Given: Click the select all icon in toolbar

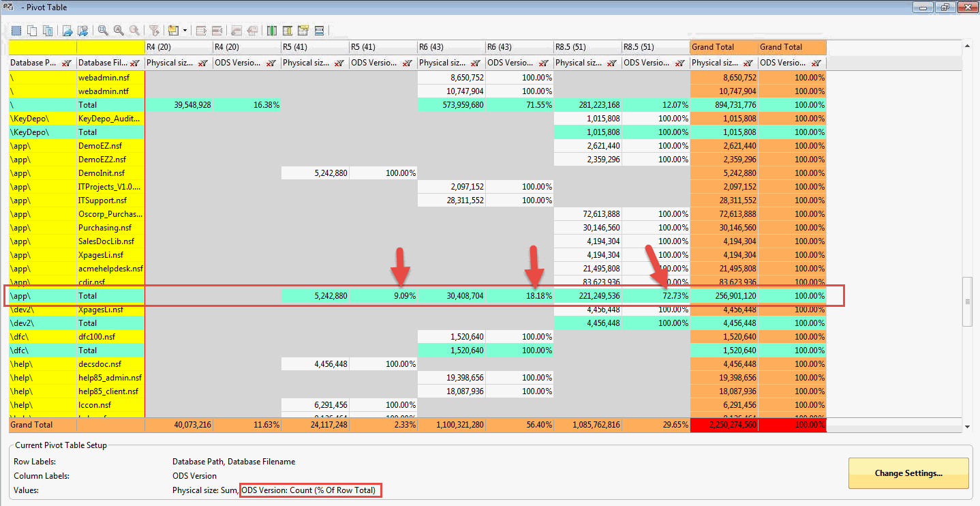Looking at the screenshot, I should pyautogui.click(x=16, y=31).
